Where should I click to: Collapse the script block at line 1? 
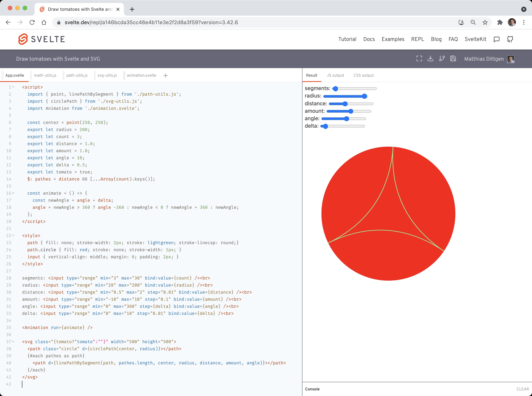coord(13,87)
